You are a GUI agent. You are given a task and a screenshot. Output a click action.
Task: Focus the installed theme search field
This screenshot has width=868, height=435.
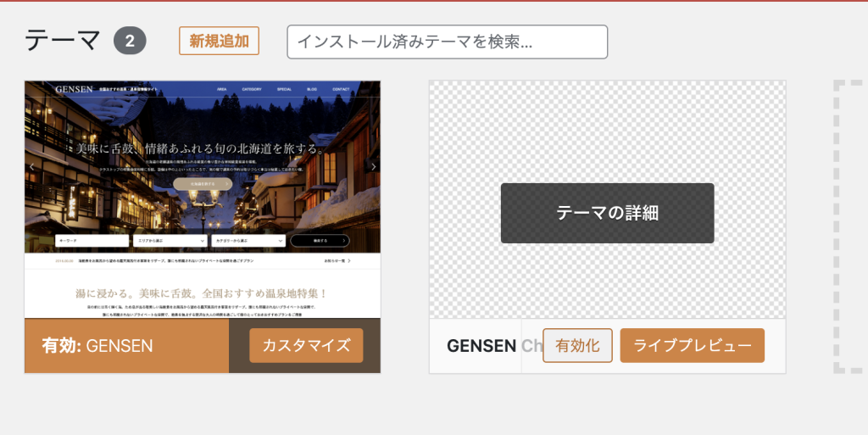click(448, 42)
